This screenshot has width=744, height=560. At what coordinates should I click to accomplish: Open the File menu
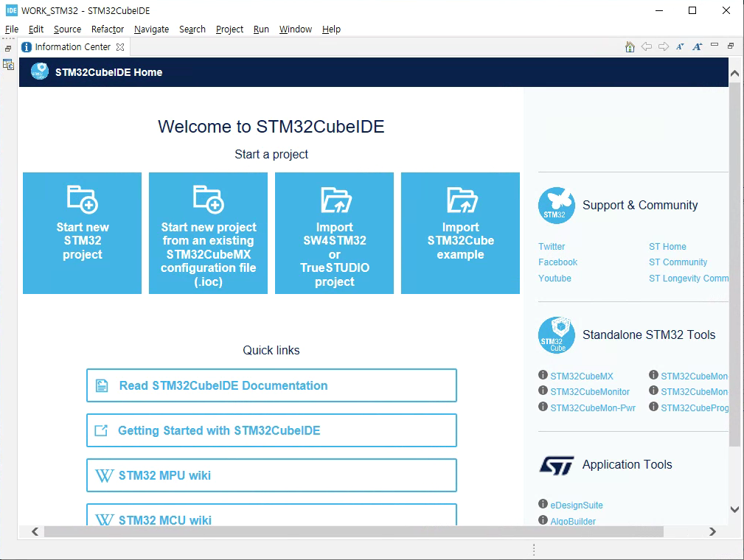pyautogui.click(x=11, y=29)
